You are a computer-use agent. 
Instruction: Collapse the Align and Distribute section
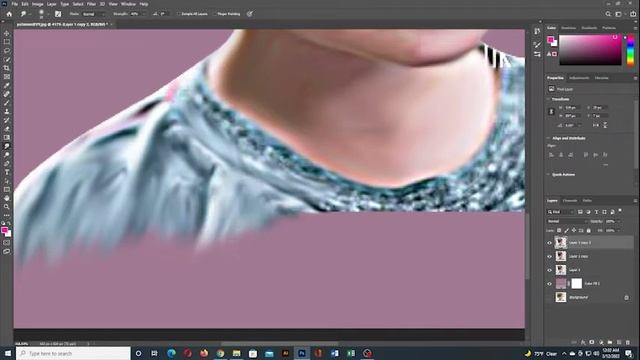click(548, 138)
